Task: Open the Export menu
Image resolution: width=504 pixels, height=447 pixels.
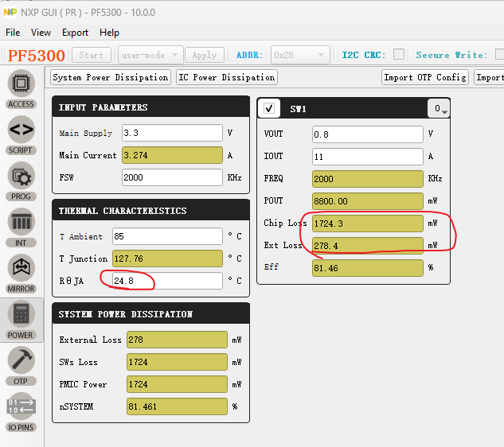Action: pos(75,33)
